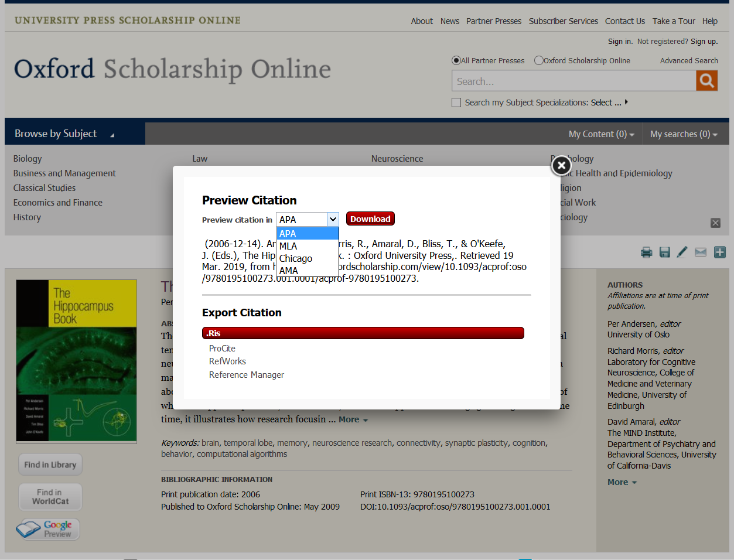Click the DOI text in bibliographic information
734x560 pixels.
pyautogui.click(x=455, y=507)
